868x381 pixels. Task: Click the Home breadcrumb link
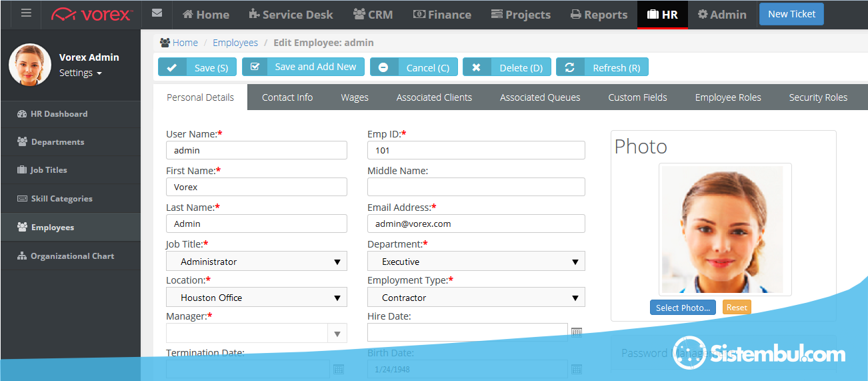point(185,43)
